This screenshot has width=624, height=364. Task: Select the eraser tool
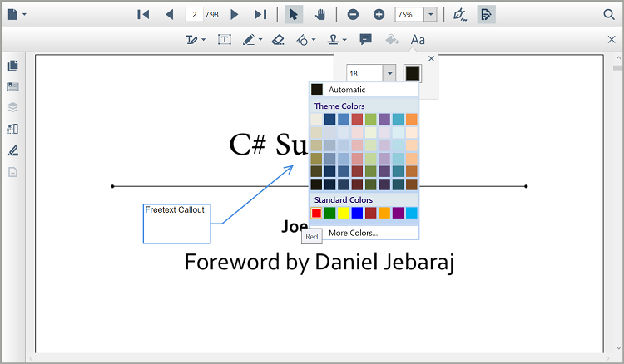278,40
